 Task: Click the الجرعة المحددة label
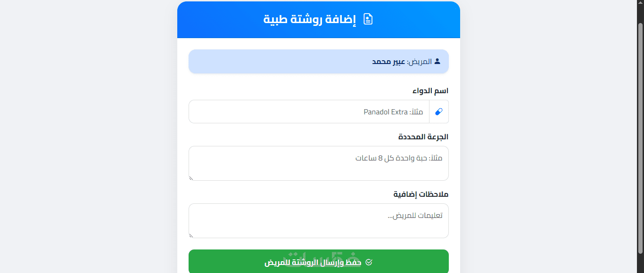coord(423,137)
